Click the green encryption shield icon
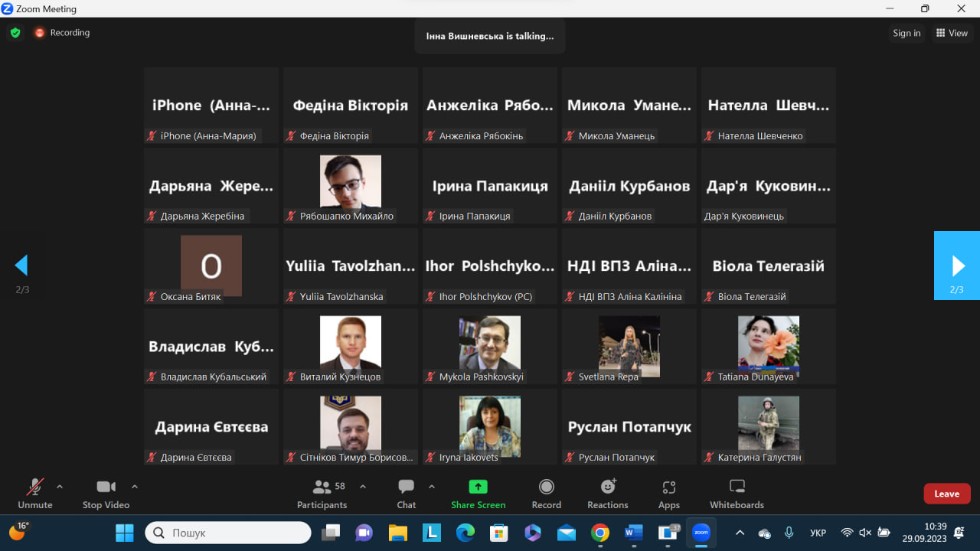980x551 pixels. (x=15, y=33)
